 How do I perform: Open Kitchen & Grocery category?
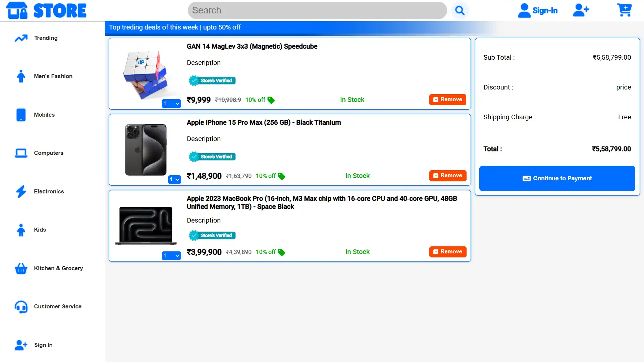[x=58, y=268]
